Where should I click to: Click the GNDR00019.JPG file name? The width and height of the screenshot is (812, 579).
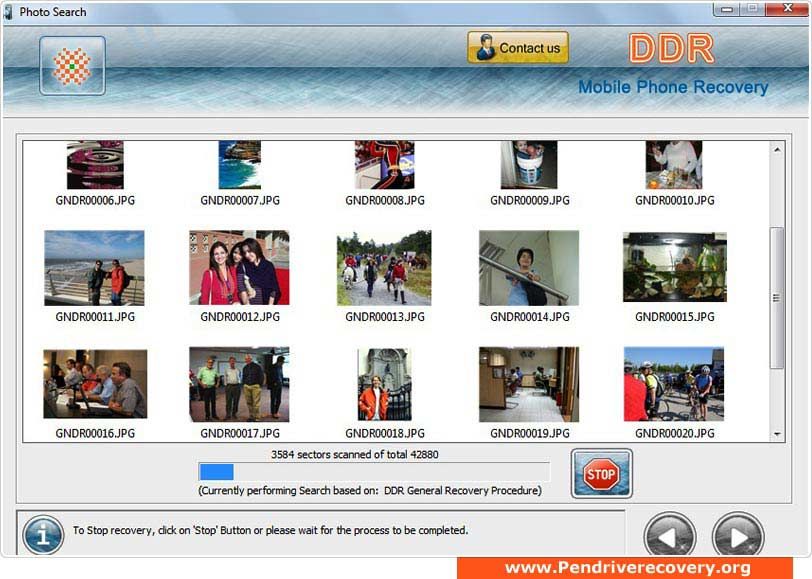530,433
